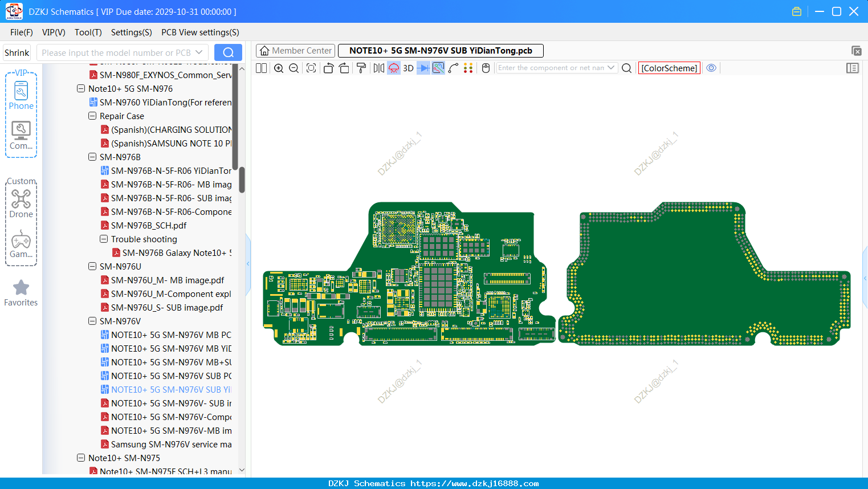Open Samsung SM-N976V service manual item
868x489 pixels.
click(x=166, y=445)
